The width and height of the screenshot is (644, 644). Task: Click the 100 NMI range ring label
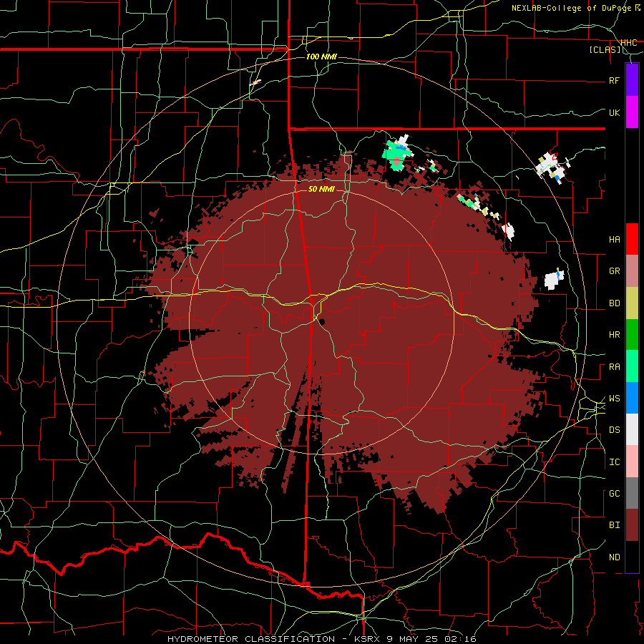pyautogui.click(x=321, y=57)
